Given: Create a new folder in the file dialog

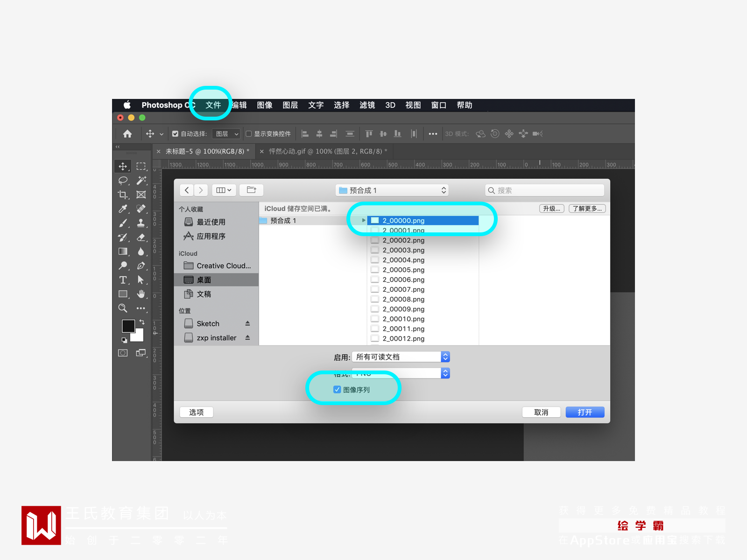Looking at the screenshot, I should tap(252, 190).
